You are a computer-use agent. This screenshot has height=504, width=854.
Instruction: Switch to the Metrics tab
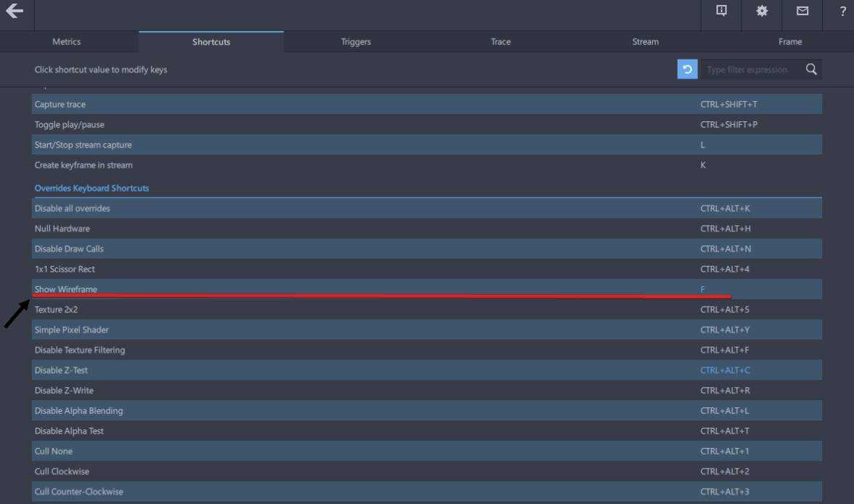tap(67, 42)
